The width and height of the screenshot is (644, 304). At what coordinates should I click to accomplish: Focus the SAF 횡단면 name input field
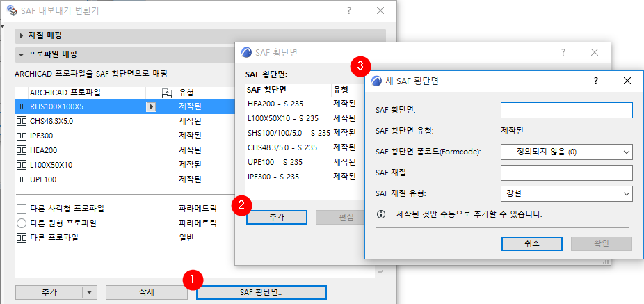tap(566, 110)
